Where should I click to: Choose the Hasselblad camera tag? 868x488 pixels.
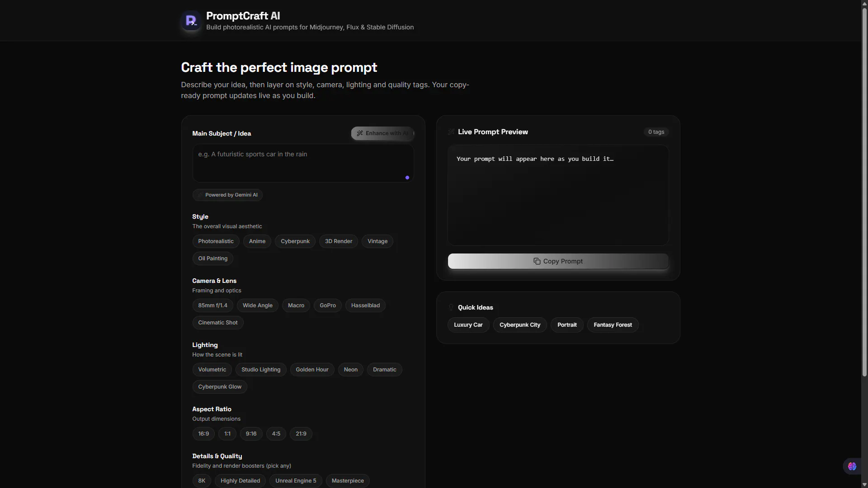[366, 305]
